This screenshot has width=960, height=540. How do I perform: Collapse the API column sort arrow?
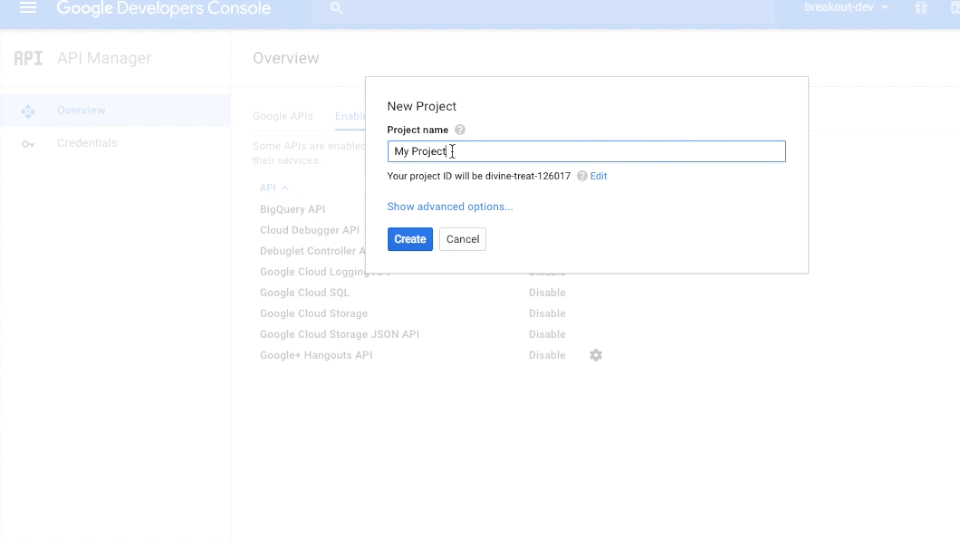pos(285,188)
